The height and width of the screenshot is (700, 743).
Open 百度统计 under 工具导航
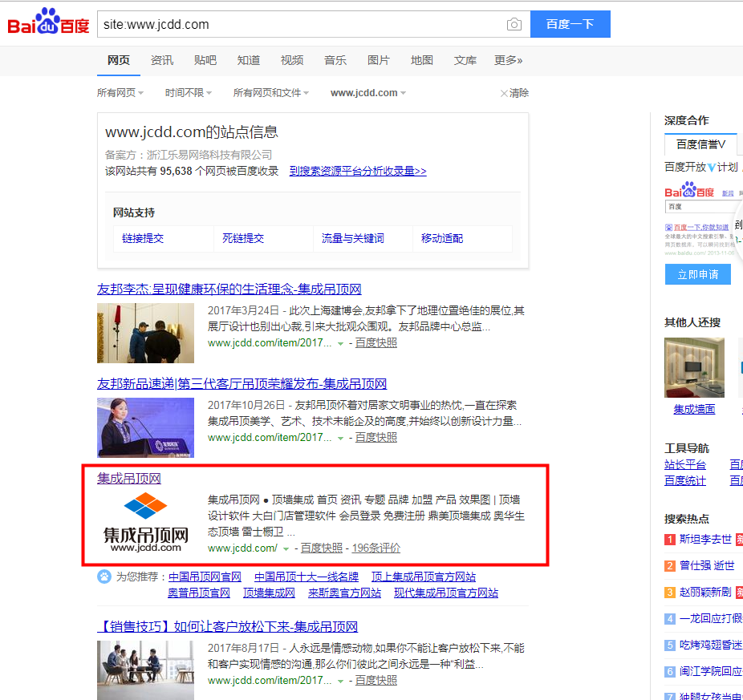pos(685,481)
